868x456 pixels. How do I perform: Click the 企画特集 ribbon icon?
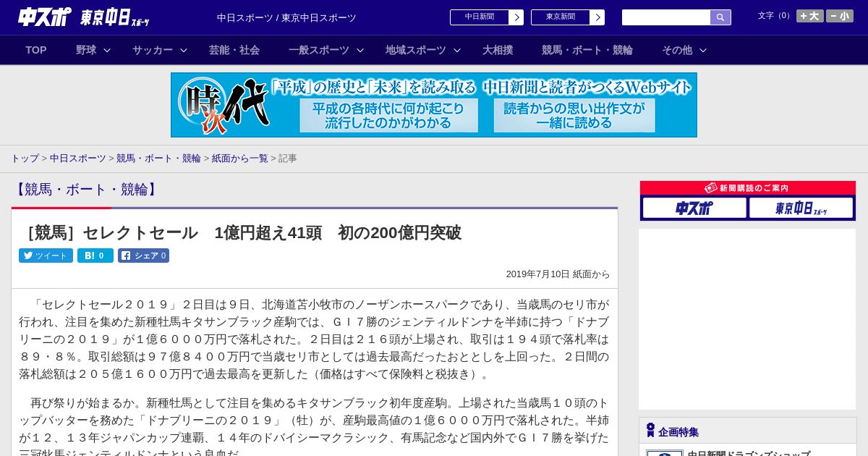coord(650,431)
